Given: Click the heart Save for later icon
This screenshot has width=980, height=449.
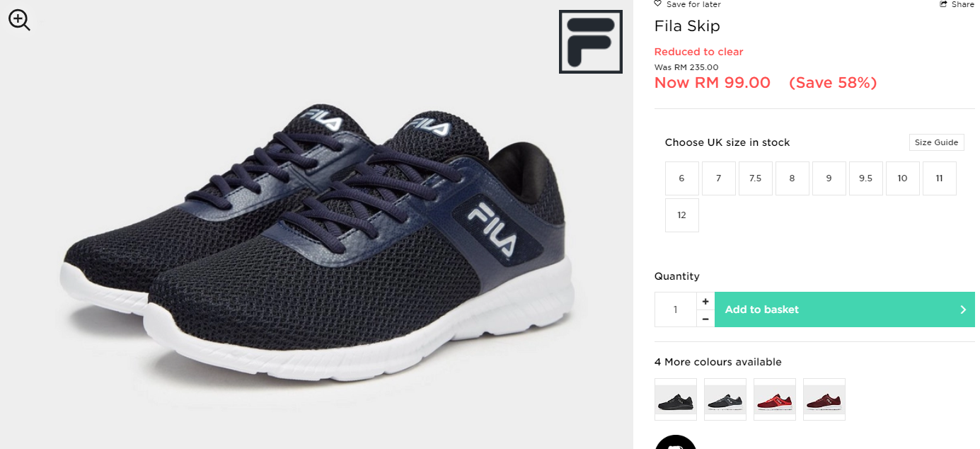Looking at the screenshot, I should point(657,4).
